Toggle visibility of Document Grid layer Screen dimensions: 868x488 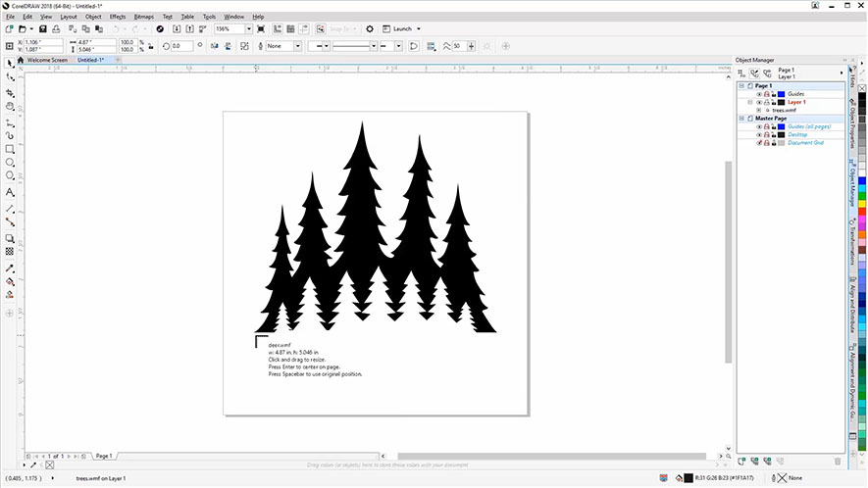point(759,143)
